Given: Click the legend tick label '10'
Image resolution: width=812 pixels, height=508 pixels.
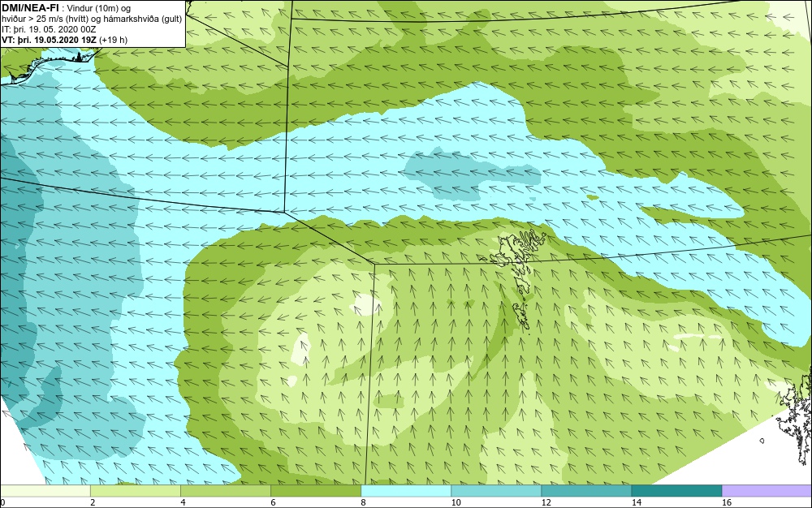Looking at the screenshot, I should pyautogui.click(x=456, y=503).
